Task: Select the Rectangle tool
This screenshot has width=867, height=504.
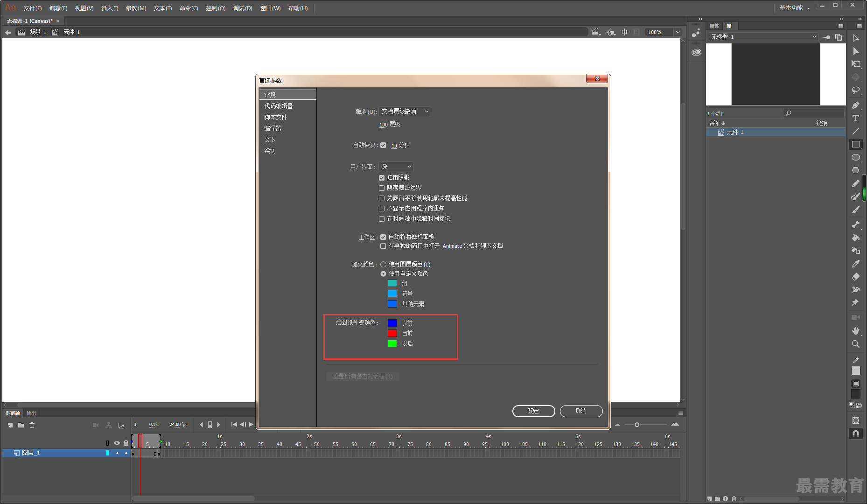Action: [856, 144]
